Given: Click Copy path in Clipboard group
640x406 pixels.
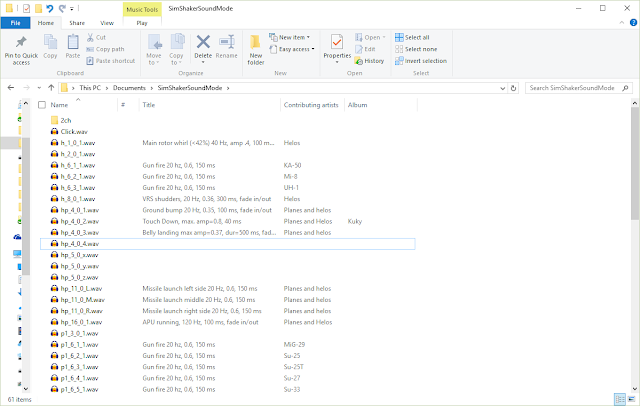Looking at the screenshot, I should pyautogui.click(x=105, y=49).
